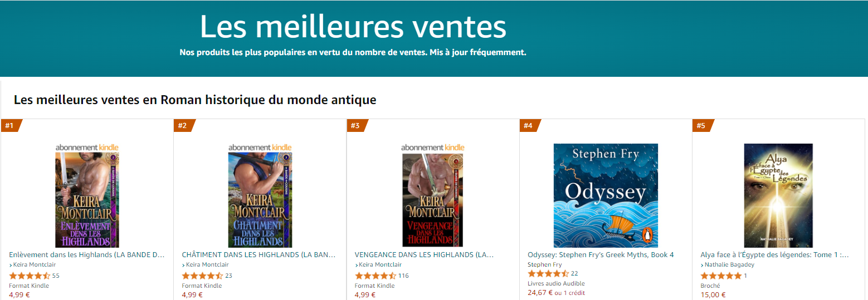The width and height of the screenshot is (868, 300).
Task: Click the Stephen Fry author name
Action: 545,264
